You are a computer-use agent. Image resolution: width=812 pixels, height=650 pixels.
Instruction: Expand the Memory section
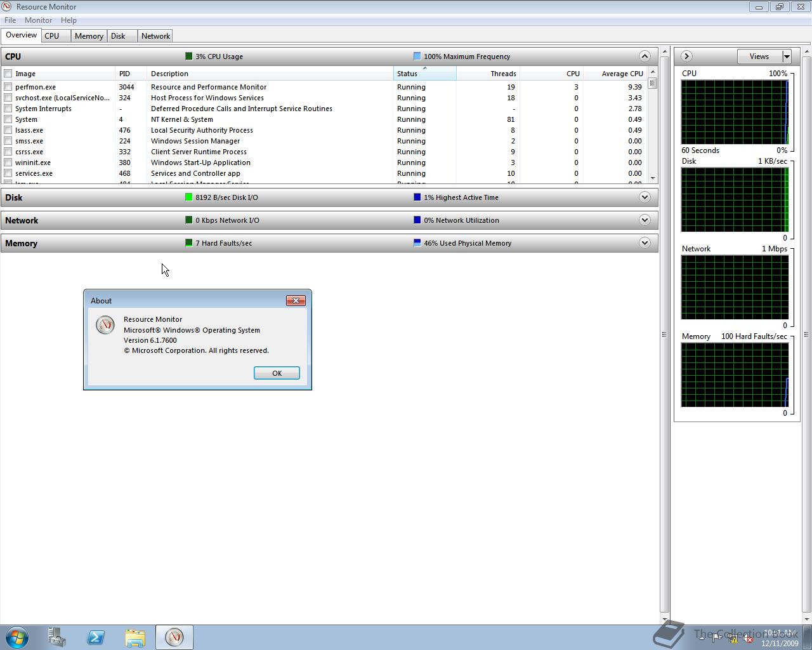pyautogui.click(x=645, y=242)
